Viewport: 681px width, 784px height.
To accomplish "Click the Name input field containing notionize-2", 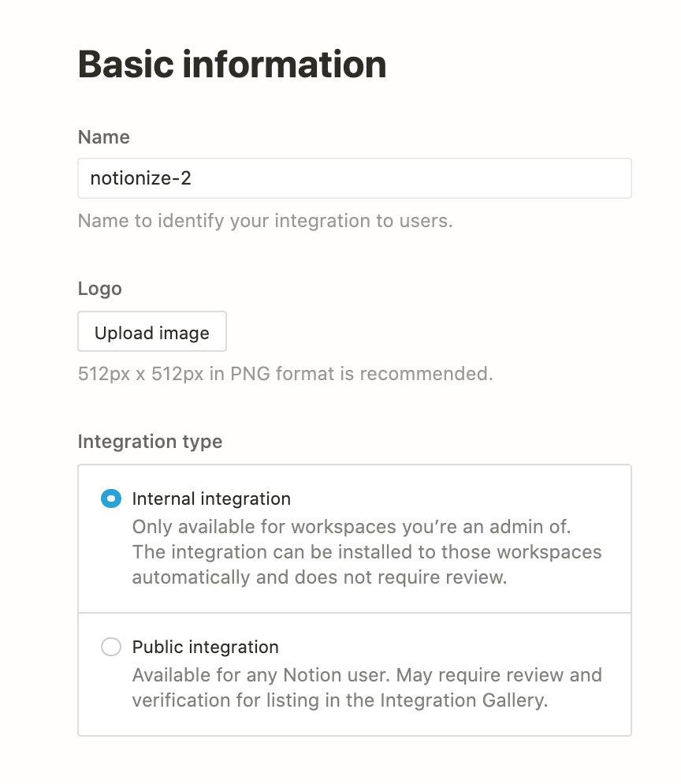I will [354, 178].
